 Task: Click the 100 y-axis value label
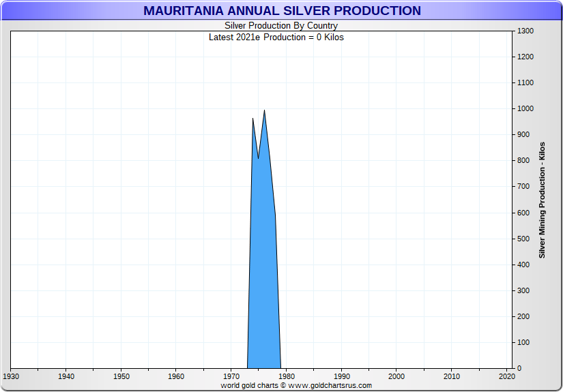click(523, 343)
